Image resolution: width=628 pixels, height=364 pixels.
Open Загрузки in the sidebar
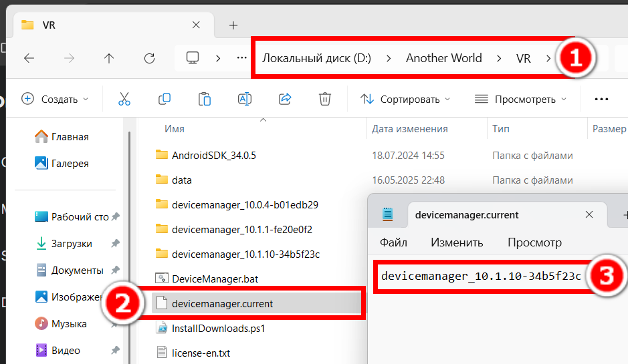(72, 244)
